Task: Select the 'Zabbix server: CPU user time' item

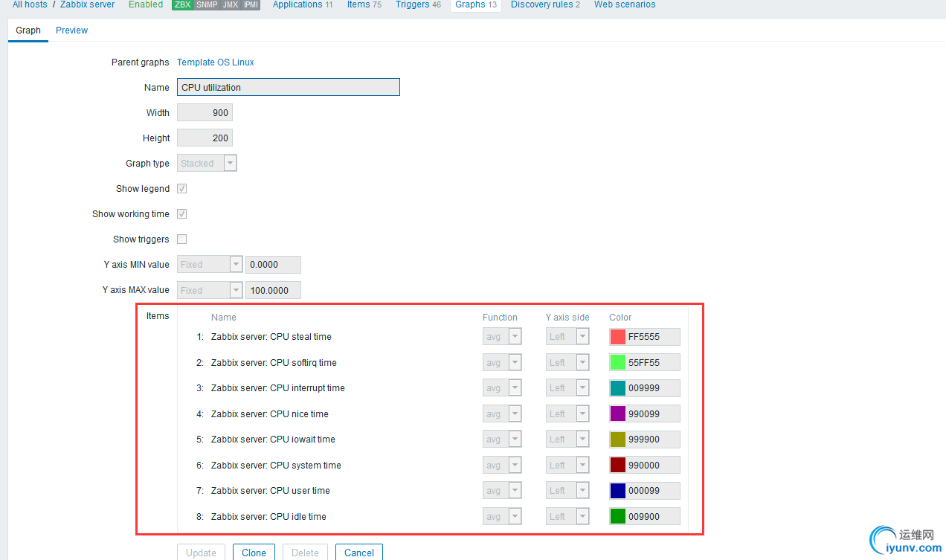Action: (271, 491)
